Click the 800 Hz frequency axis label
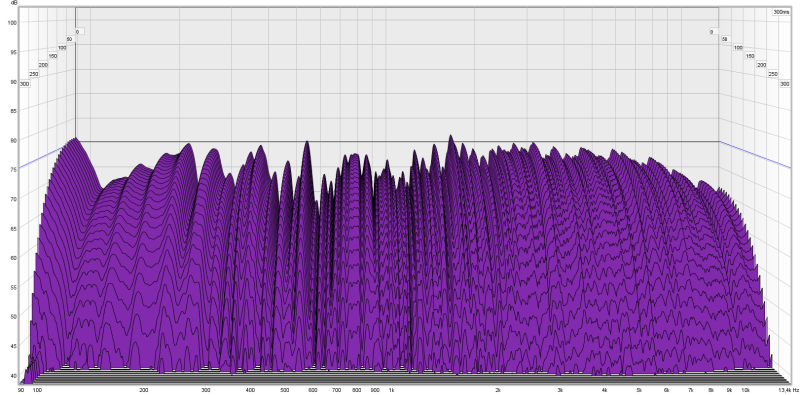The image size is (800, 395). point(357,390)
